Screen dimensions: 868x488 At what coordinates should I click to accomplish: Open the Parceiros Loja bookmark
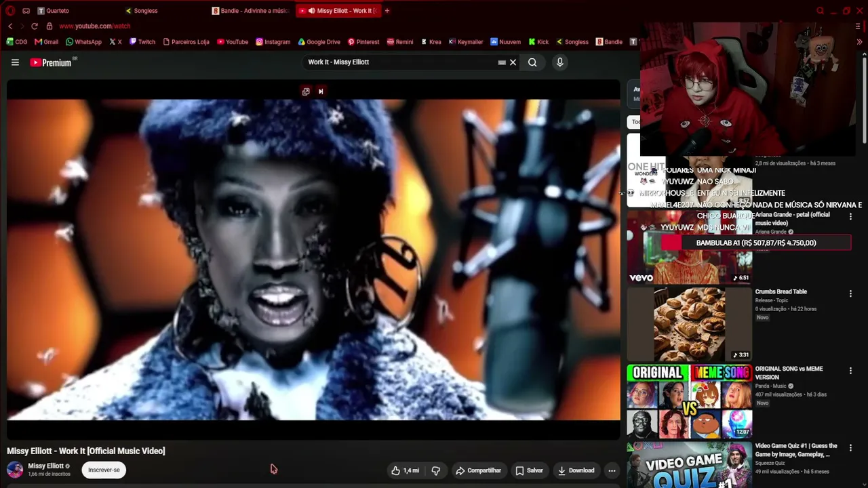click(186, 42)
